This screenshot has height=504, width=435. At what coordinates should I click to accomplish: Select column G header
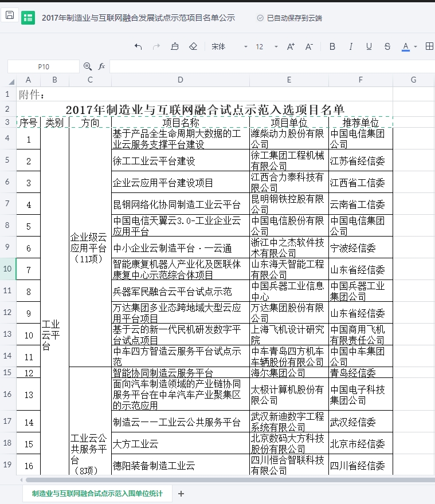click(x=414, y=80)
